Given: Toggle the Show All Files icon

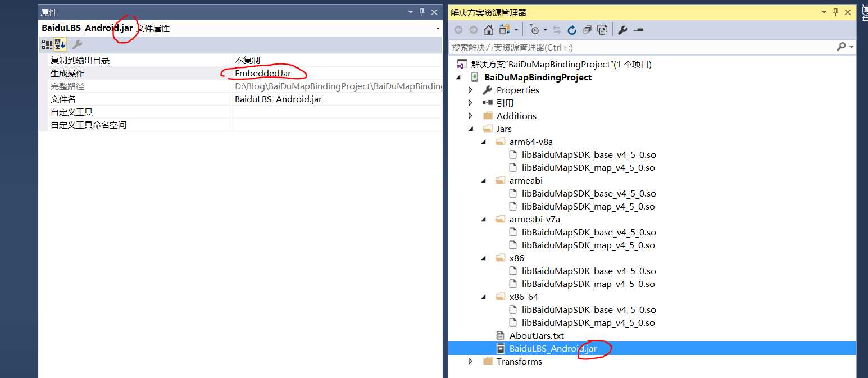Looking at the screenshot, I should (602, 30).
